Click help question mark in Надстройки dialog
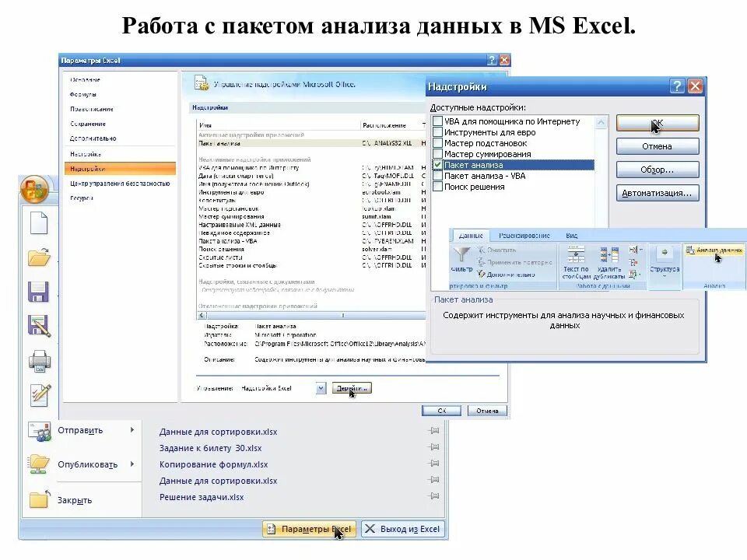 coord(677,86)
